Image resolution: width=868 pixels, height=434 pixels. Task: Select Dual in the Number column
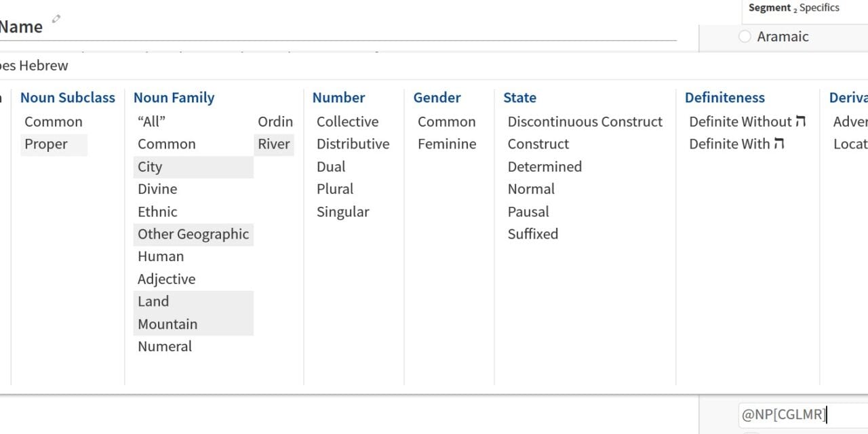pos(331,167)
